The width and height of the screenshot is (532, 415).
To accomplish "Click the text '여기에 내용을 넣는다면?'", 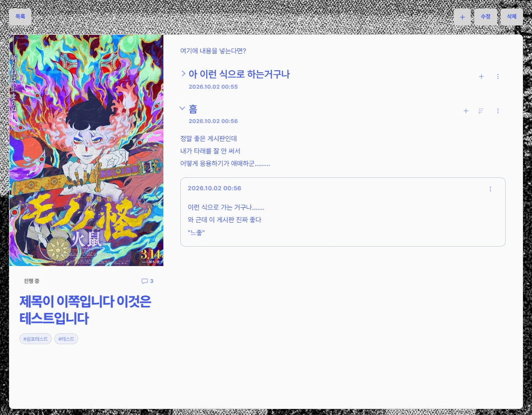I will (213, 51).
